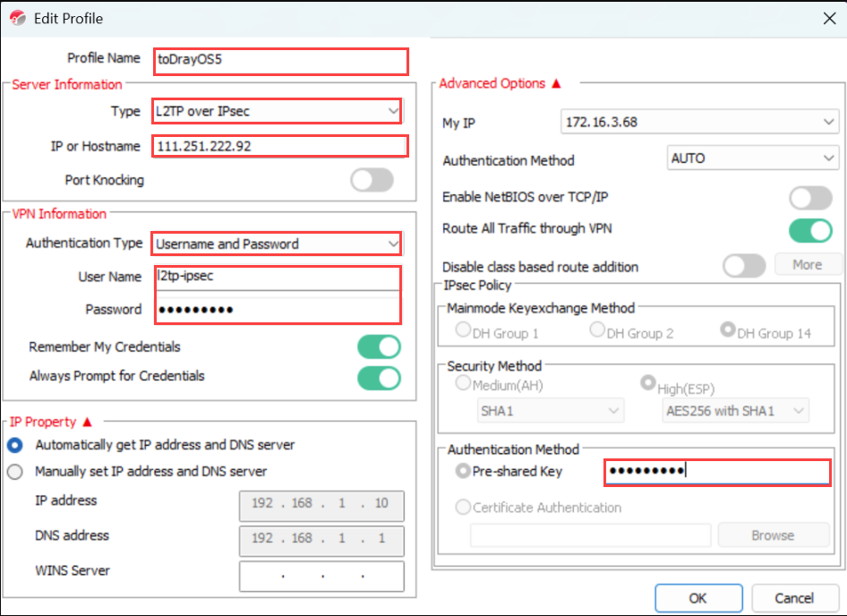The height and width of the screenshot is (616, 847).
Task: Enable NetBIOS over TCP/IP switch
Action: (x=810, y=198)
